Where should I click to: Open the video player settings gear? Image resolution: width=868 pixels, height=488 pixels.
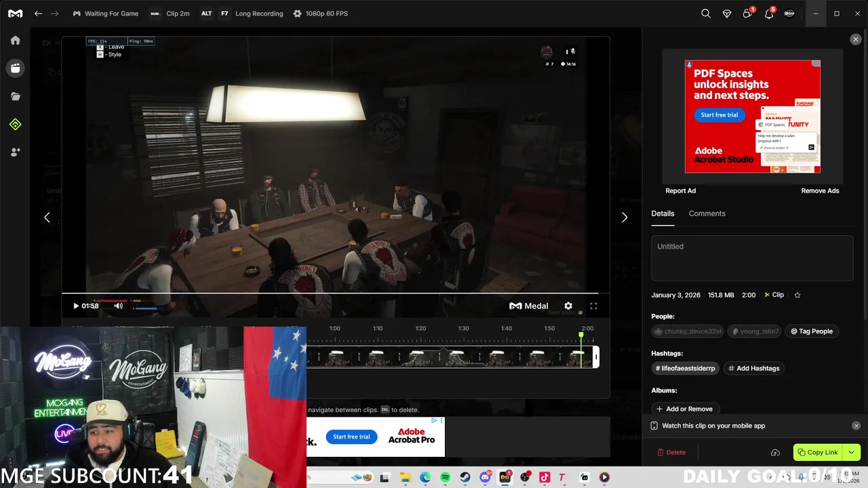tap(568, 306)
